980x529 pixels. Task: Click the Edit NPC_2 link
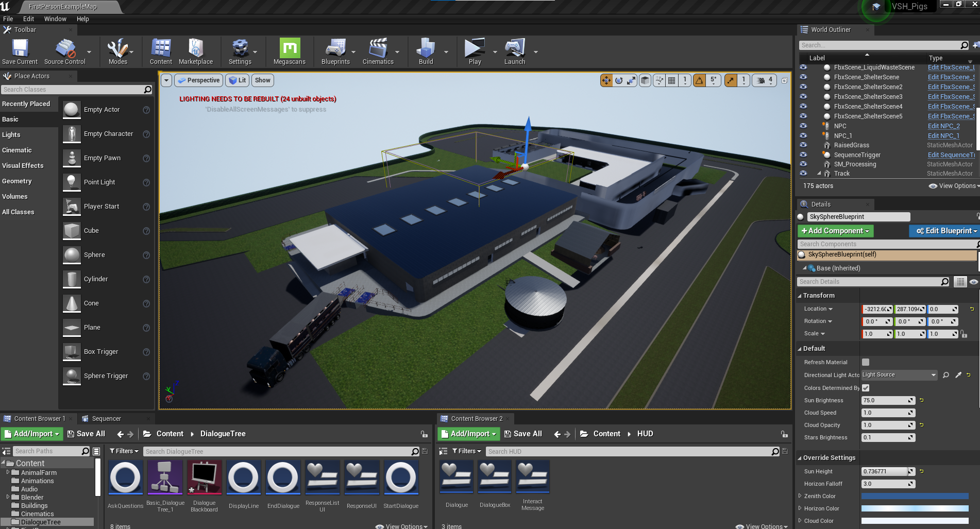click(943, 126)
